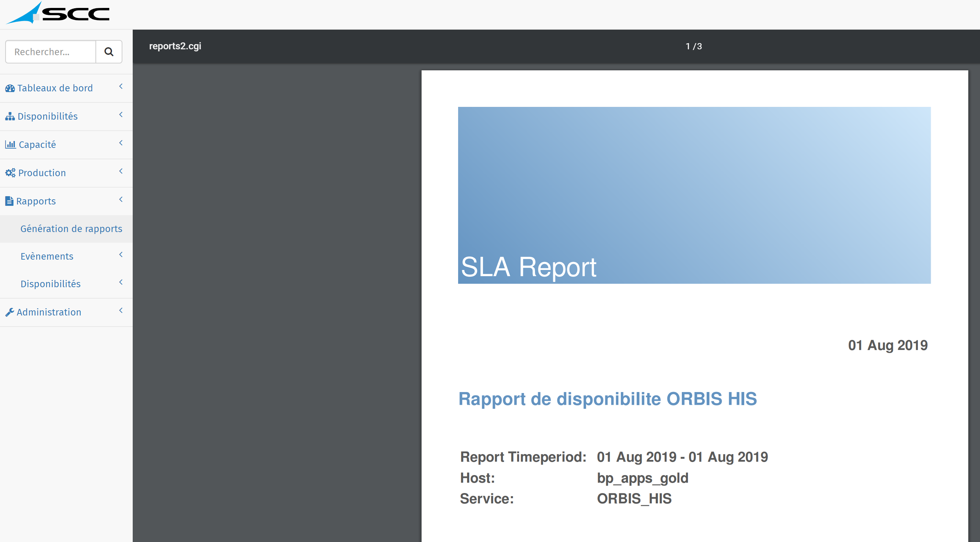Expand chevron beside top Disponibilités
Screen dimensions: 980x542
(121, 114)
